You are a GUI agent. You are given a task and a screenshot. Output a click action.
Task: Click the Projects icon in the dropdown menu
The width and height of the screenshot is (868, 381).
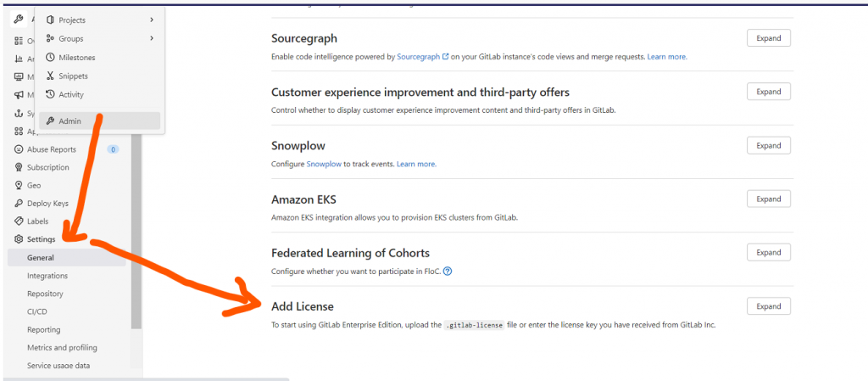pyautogui.click(x=50, y=20)
